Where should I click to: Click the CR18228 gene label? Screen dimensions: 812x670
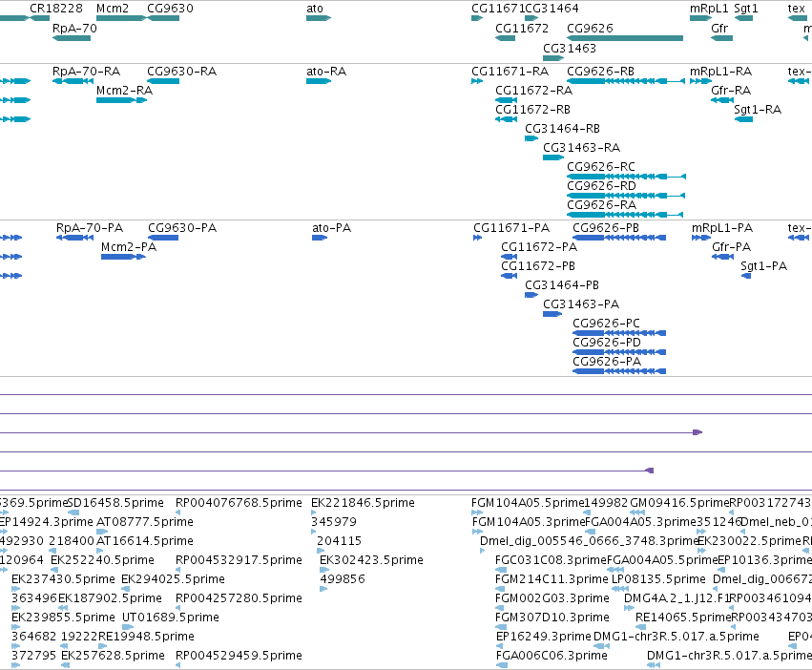(56, 9)
